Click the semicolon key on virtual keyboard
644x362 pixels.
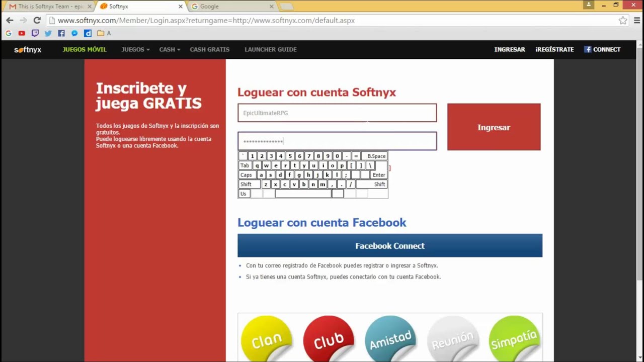coord(346,175)
